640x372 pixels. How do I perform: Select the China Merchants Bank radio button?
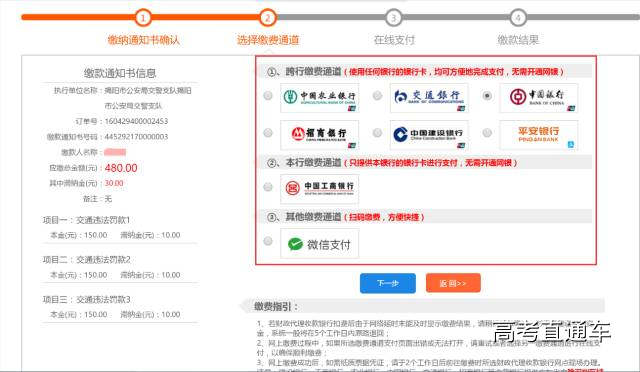[268, 133]
